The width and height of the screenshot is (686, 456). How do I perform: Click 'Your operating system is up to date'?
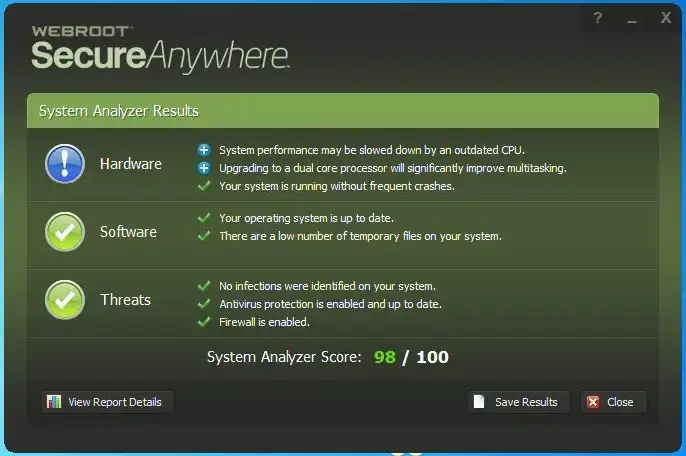pyautogui.click(x=306, y=218)
